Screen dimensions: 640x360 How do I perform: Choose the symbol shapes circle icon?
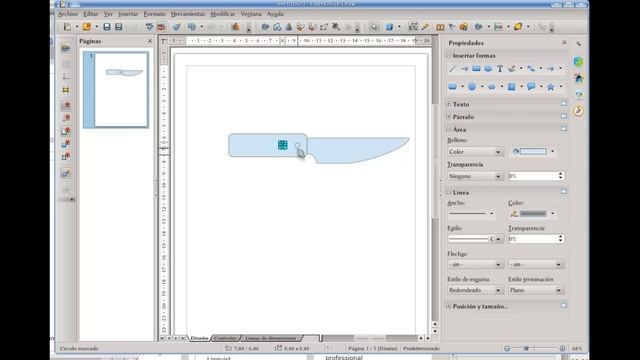[x=472, y=87]
